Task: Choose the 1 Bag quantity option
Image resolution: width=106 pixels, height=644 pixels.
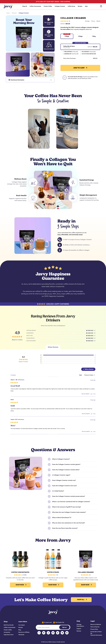Action: pos(94,36)
